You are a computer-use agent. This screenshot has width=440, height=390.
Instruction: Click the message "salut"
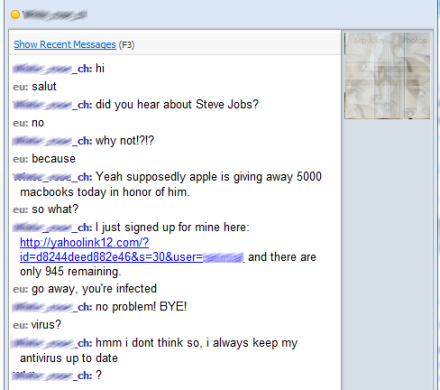44,86
